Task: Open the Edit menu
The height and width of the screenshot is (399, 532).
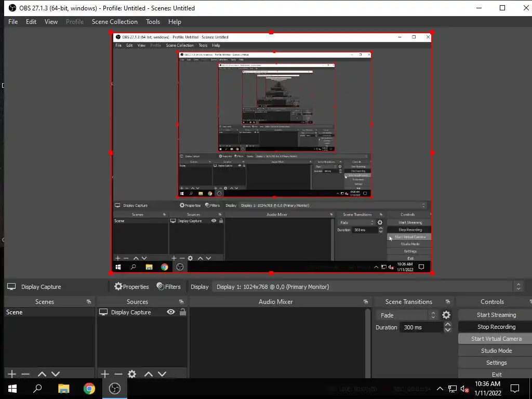Action: pyautogui.click(x=31, y=22)
